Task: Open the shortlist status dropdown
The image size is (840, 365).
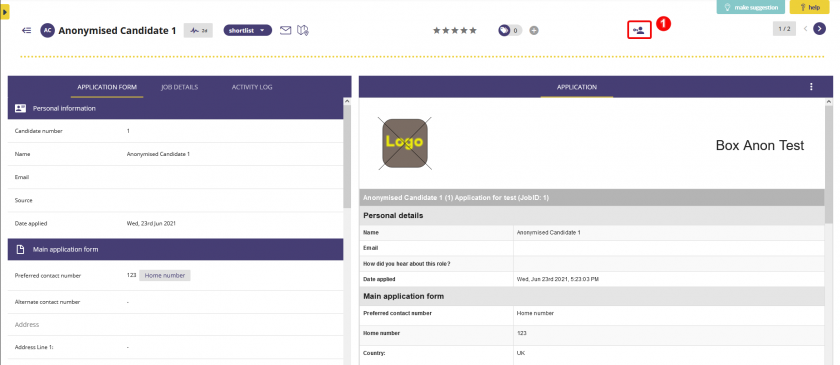Action: coord(248,31)
